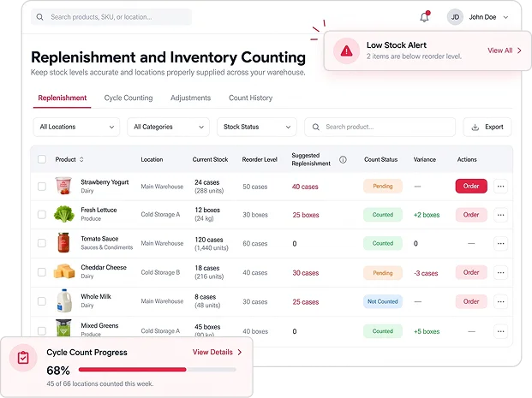Click Order for Whole Milk

[471, 302]
